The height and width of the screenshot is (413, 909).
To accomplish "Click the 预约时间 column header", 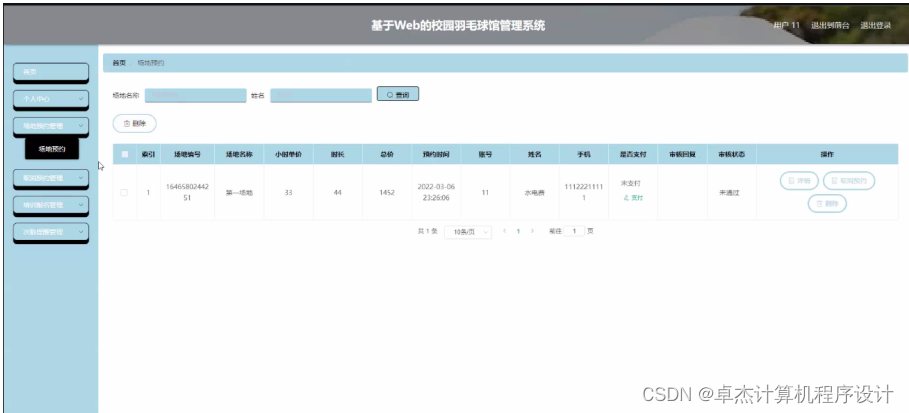I will (436, 155).
